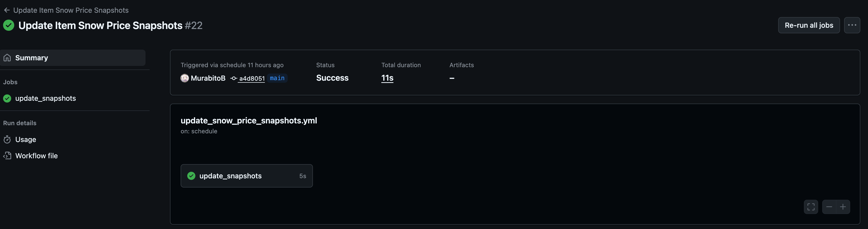Zoom out workflow graph with minus icon

829,207
